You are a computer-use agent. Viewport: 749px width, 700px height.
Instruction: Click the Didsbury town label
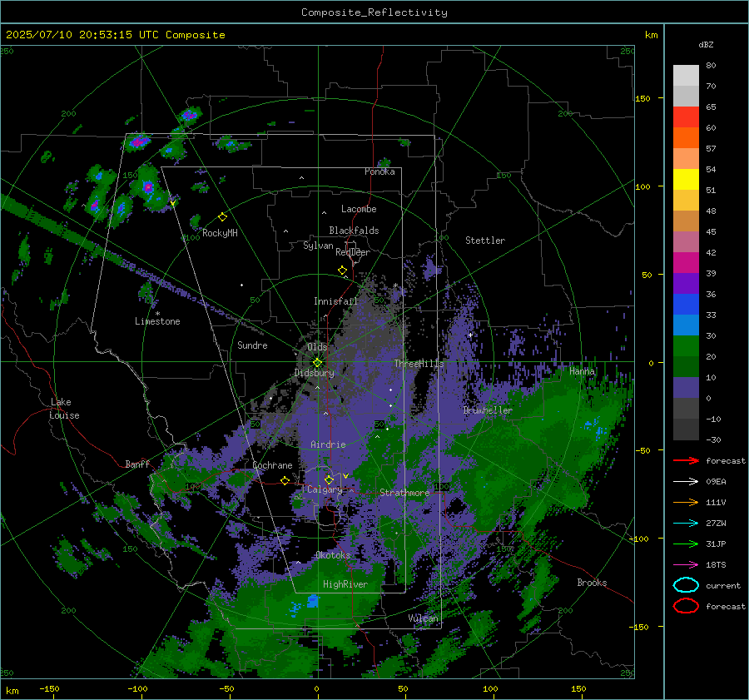pos(315,373)
